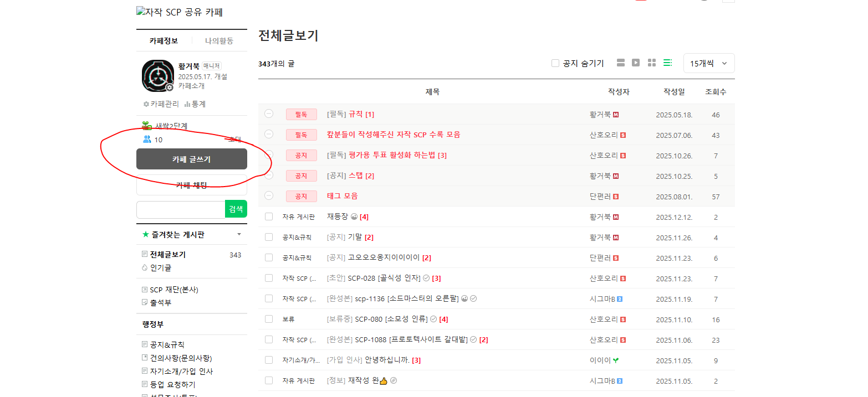Enable the 공지 숨기기 checkbox

(555, 64)
